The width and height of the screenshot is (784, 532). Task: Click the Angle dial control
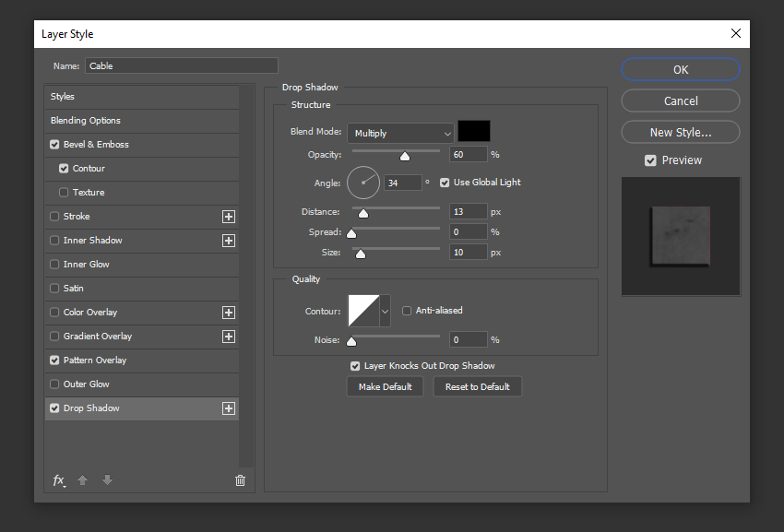point(363,183)
